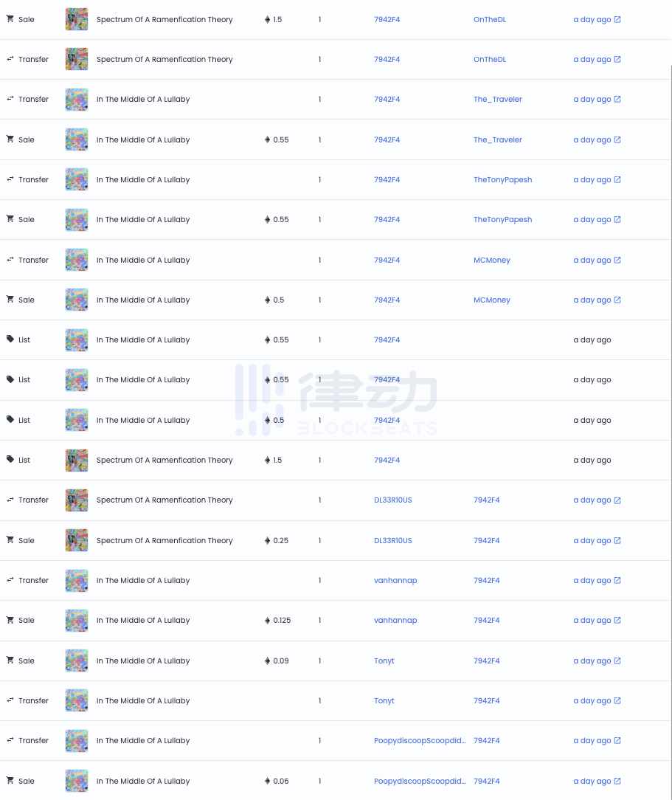
Task: Click the cart icon of the 0.25 Sale row
Action: coord(10,539)
